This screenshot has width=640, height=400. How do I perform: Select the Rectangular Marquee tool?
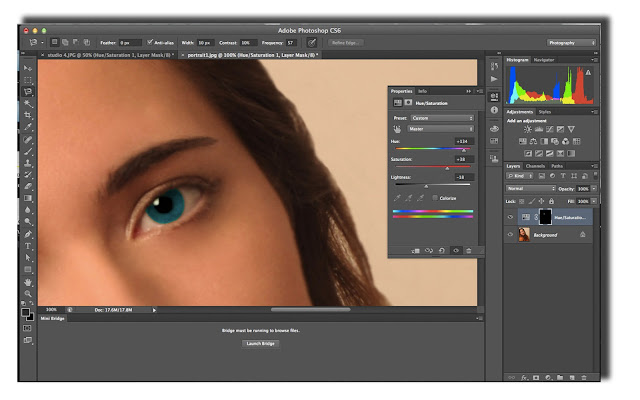tap(27, 80)
